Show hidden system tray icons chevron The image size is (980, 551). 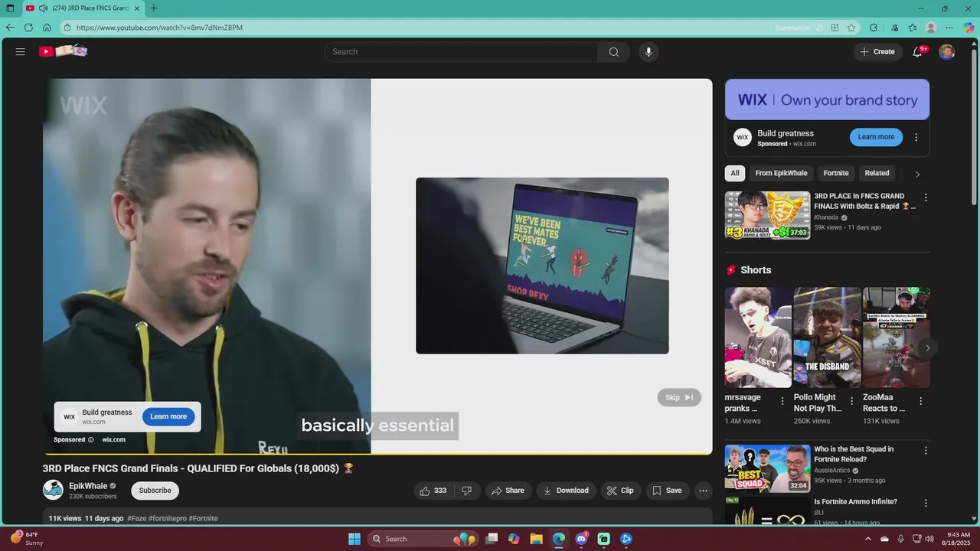tap(867, 539)
